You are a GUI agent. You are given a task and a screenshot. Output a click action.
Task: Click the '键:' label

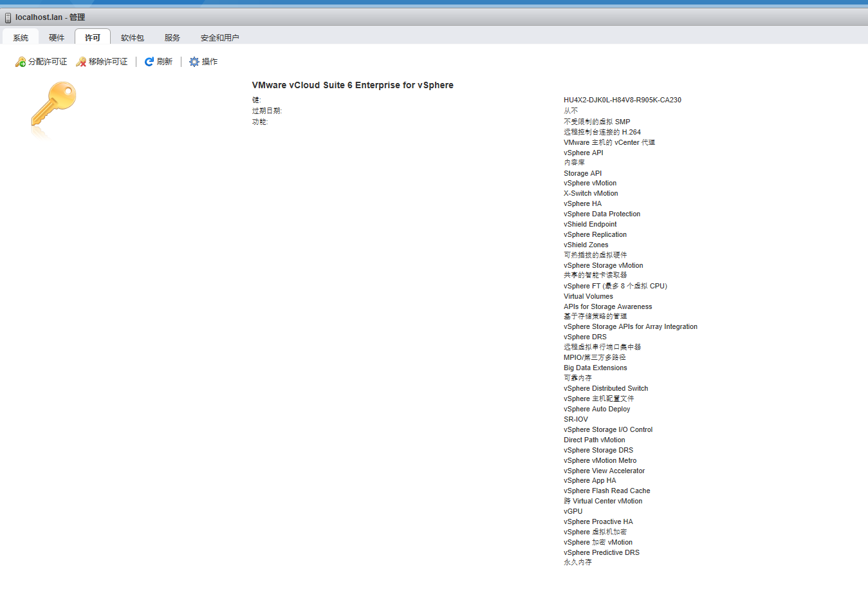pyautogui.click(x=256, y=100)
